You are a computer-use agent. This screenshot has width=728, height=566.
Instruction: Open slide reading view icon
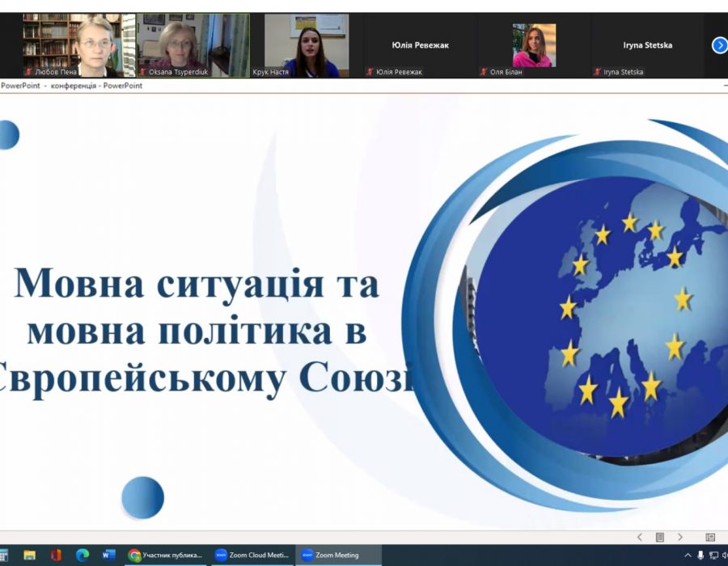660,537
